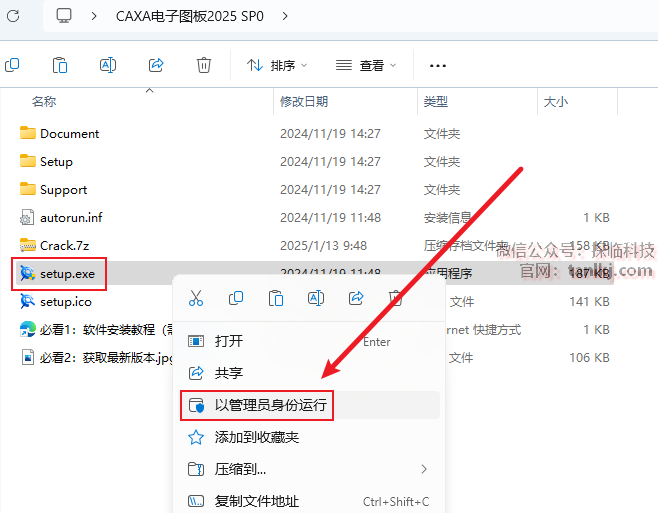The image size is (658, 513).
Task: Click the Support folder icon
Action: [28, 189]
